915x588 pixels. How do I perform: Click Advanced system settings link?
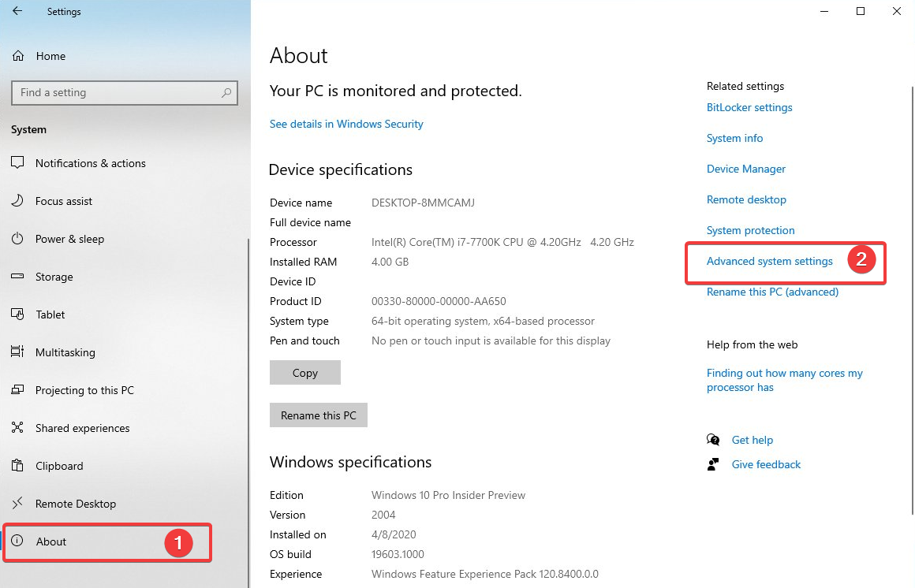click(x=770, y=262)
